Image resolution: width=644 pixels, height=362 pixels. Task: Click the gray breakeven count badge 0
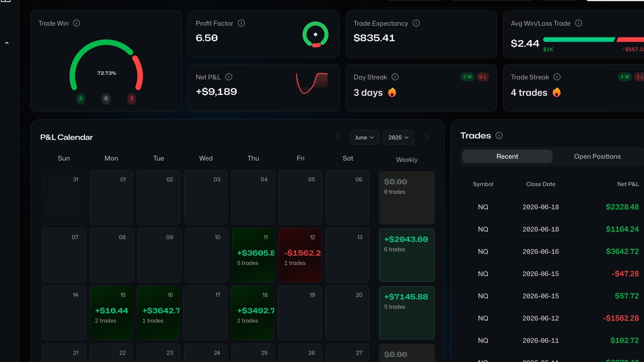tap(106, 99)
